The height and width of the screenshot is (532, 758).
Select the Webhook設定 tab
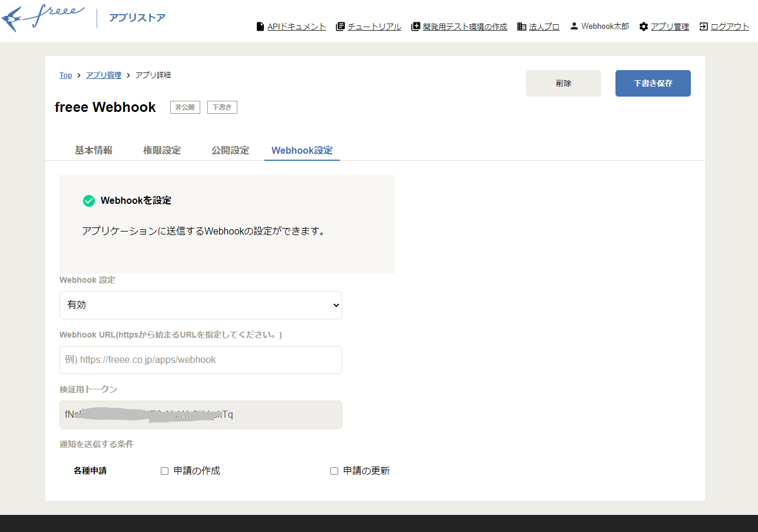(x=302, y=150)
